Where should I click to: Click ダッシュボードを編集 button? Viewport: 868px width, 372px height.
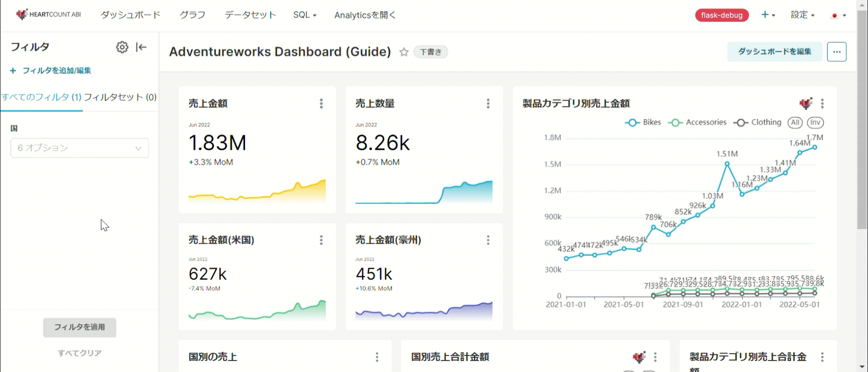click(774, 52)
